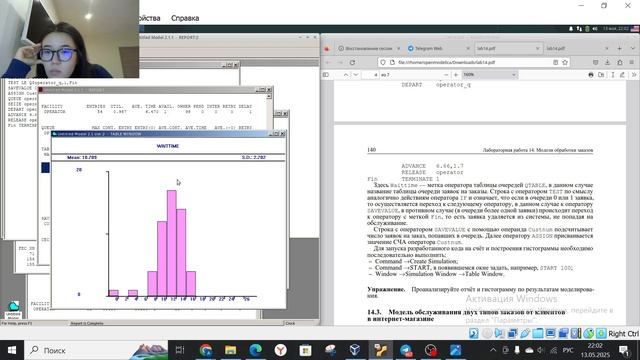The height and width of the screenshot is (360, 640).
Task: Open a new Firefox tab with plus
Action: 619,48
